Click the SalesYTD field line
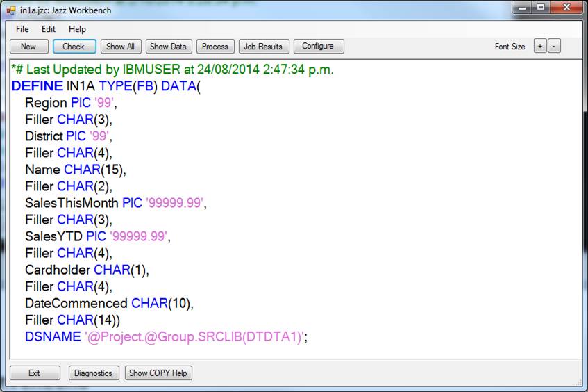 click(x=97, y=236)
